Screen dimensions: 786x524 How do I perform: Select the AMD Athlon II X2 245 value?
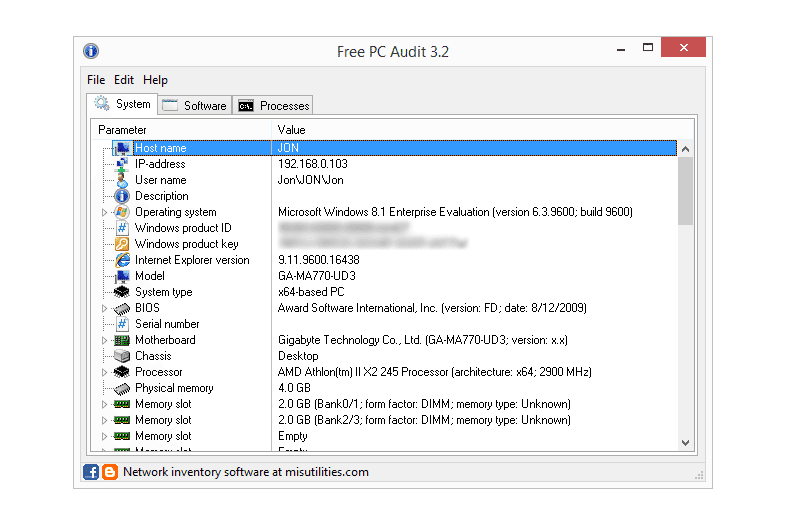(x=435, y=372)
